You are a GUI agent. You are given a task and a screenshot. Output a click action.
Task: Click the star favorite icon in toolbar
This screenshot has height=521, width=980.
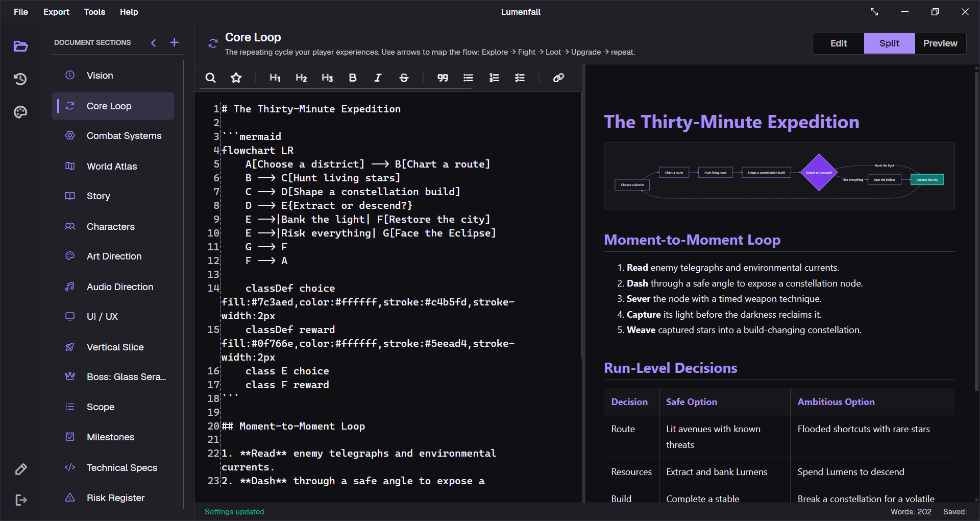coord(236,78)
